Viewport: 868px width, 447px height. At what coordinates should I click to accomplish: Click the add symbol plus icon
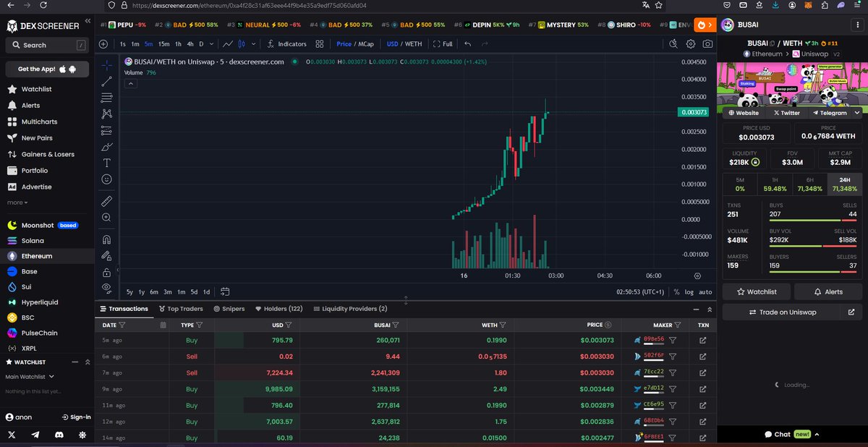pyautogui.click(x=103, y=44)
